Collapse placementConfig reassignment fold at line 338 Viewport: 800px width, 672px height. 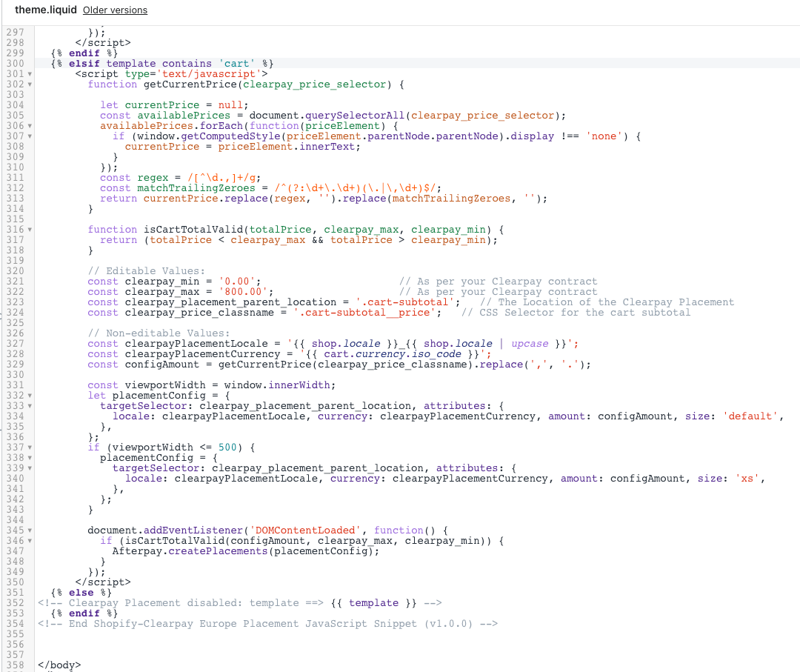coord(30,458)
